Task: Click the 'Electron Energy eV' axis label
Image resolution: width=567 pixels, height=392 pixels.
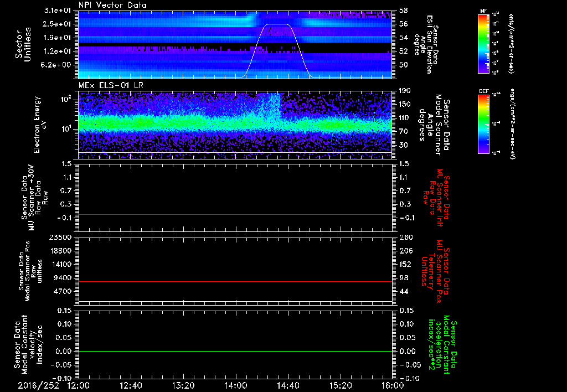Action: (x=40, y=125)
